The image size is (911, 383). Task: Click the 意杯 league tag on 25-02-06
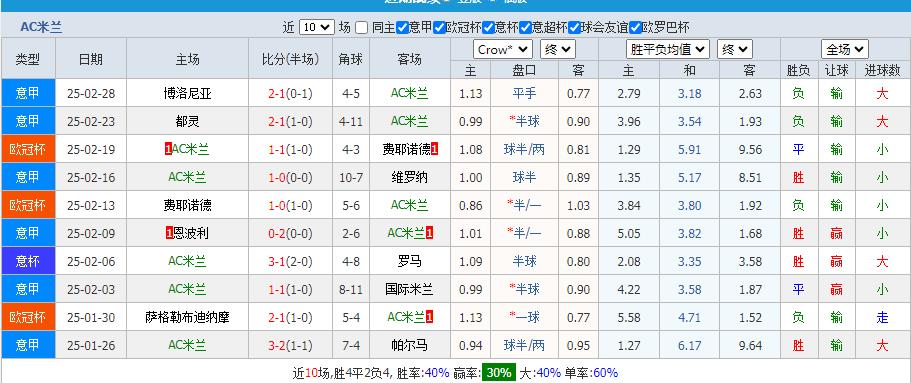tap(28, 262)
